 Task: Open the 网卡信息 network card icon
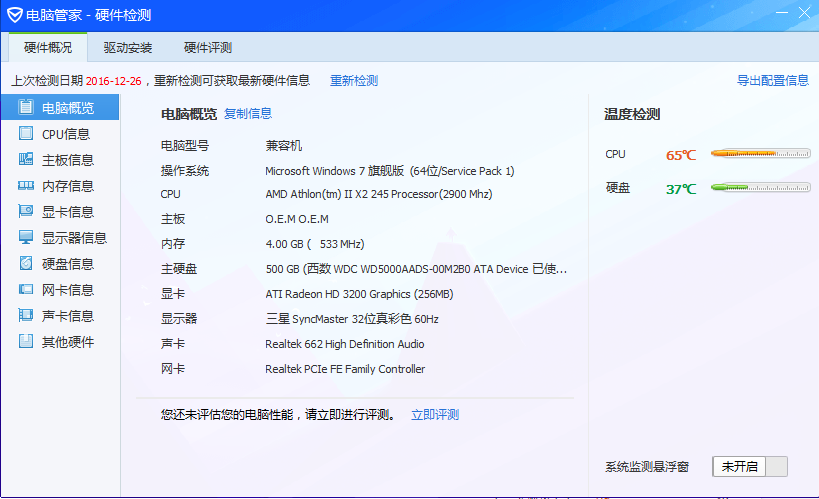coord(26,289)
